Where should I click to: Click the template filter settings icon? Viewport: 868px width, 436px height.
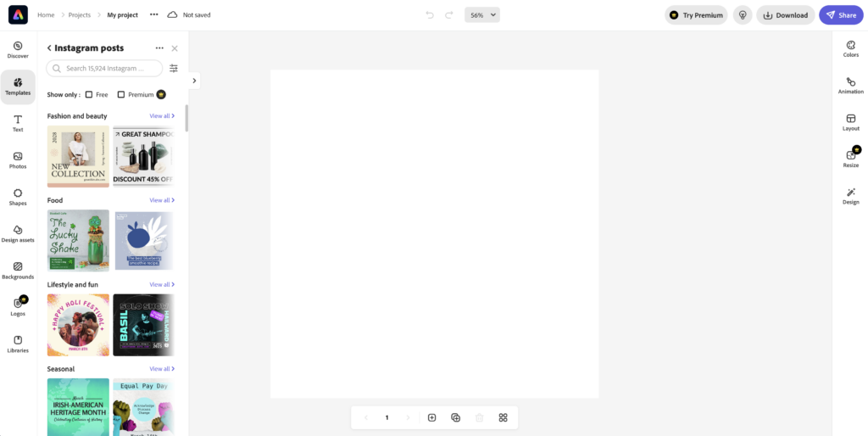coord(174,68)
